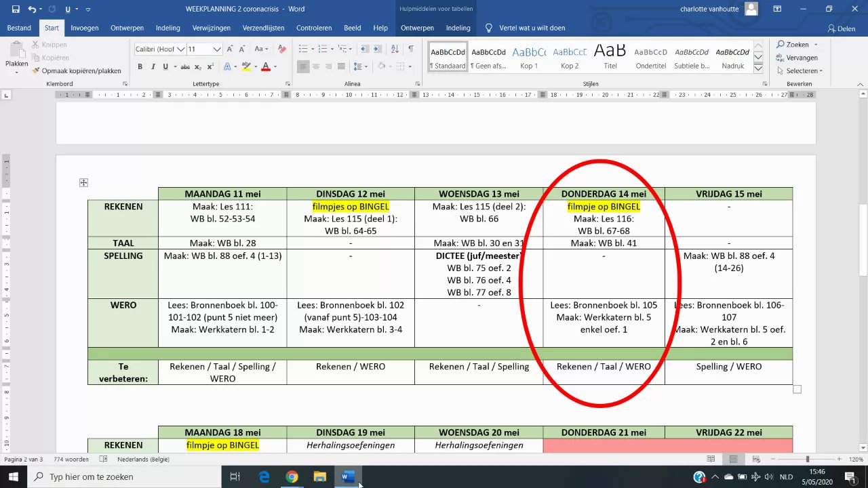Image resolution: width=868 pixels, height=488 pixels.
Task: Apply yellow text highlight color
Action: [x=246, y=67]
